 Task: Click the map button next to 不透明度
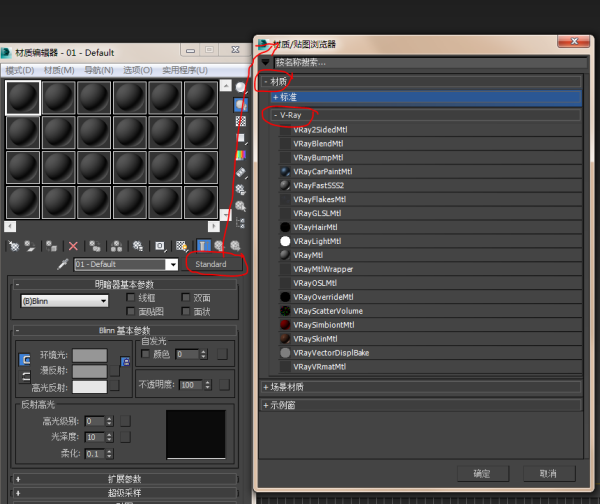pyautogui.click(x=225, y=385)
